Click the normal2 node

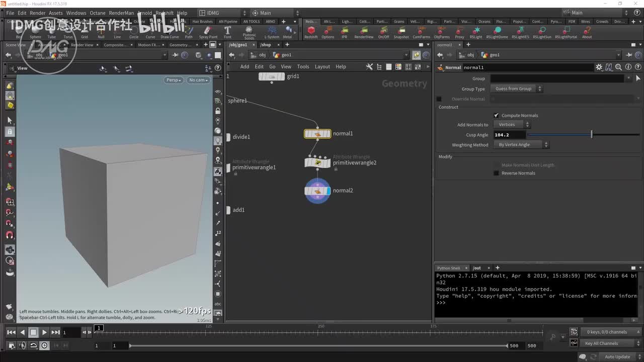coord(317,191)
